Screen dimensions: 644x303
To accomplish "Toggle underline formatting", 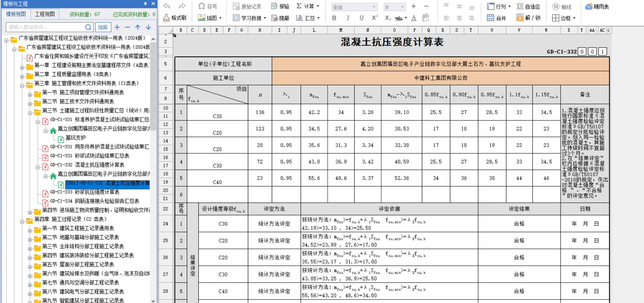I will pos(361,18).
